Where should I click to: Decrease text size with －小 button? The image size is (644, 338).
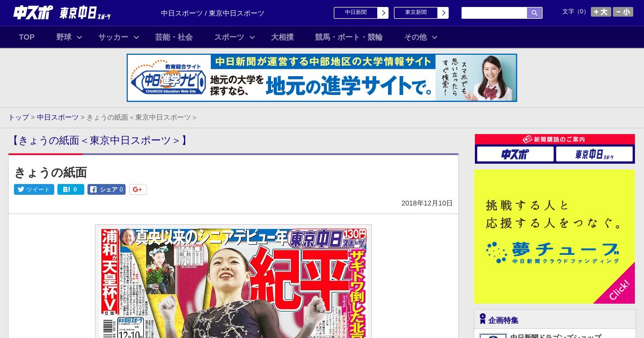pos(623,12)
